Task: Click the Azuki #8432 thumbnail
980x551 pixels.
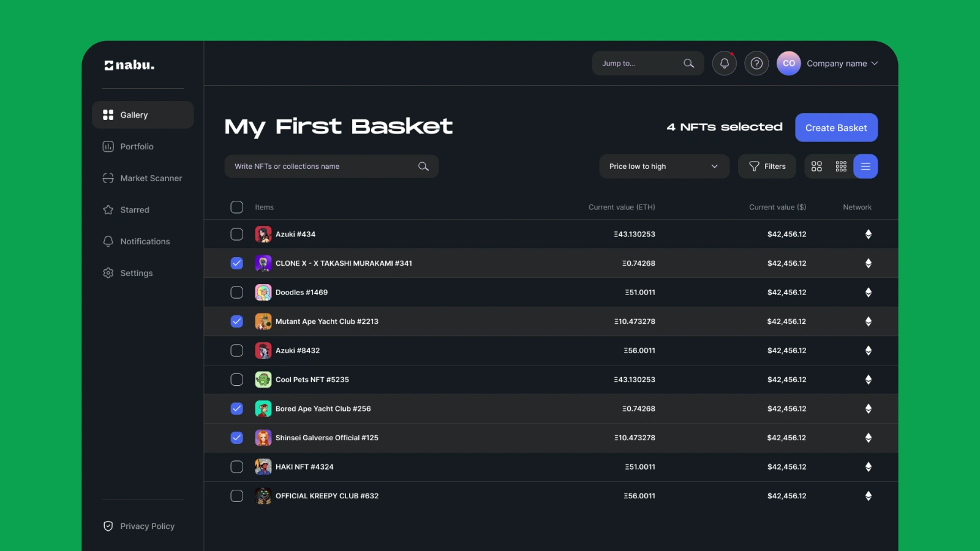Action: [x=263, y=351]
